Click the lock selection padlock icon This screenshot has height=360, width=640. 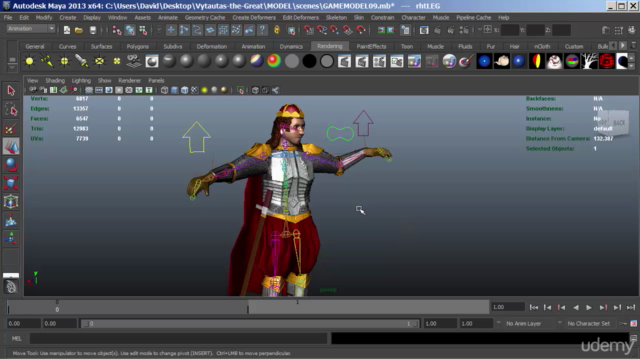coord(277,30)
